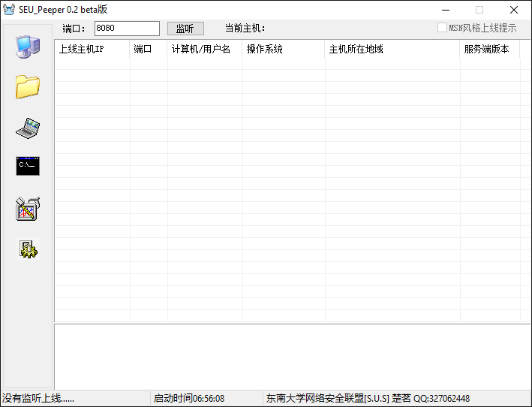Click the empty log panel at bottom
532x407 pixels.
(292, 356)
